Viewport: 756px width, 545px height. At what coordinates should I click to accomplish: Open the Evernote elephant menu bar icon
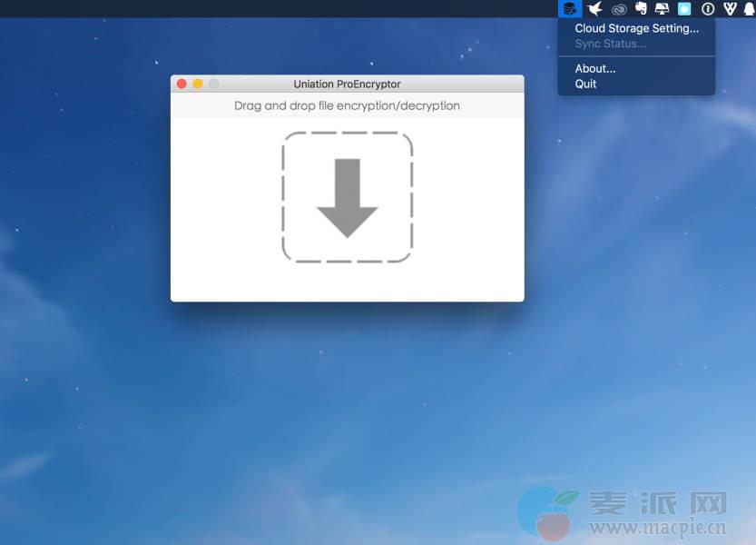641,9
